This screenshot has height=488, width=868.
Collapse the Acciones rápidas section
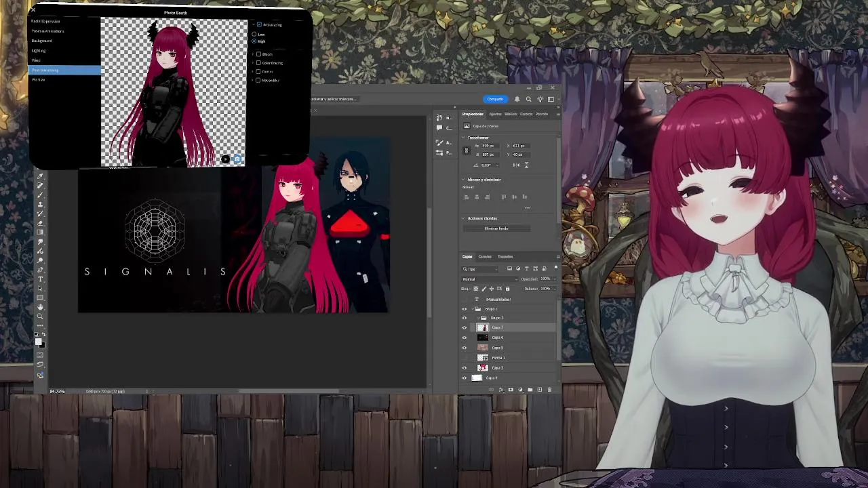[464, 218]
